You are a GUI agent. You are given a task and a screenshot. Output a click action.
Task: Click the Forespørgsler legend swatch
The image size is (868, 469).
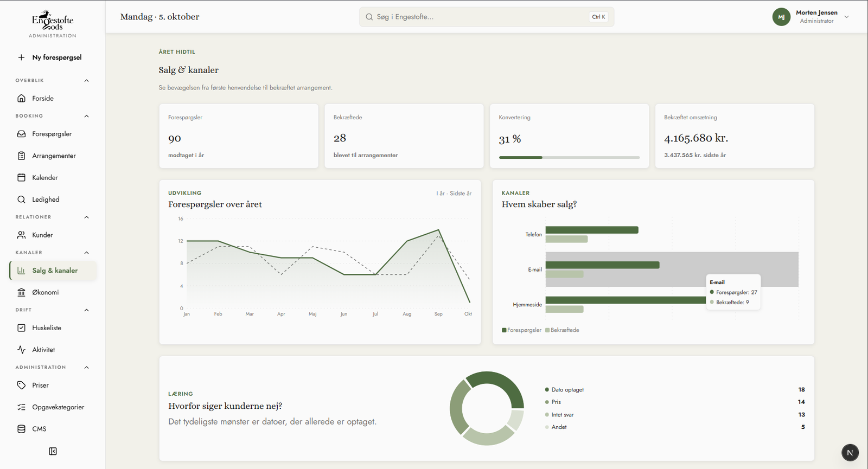click(x=505, y=330)
